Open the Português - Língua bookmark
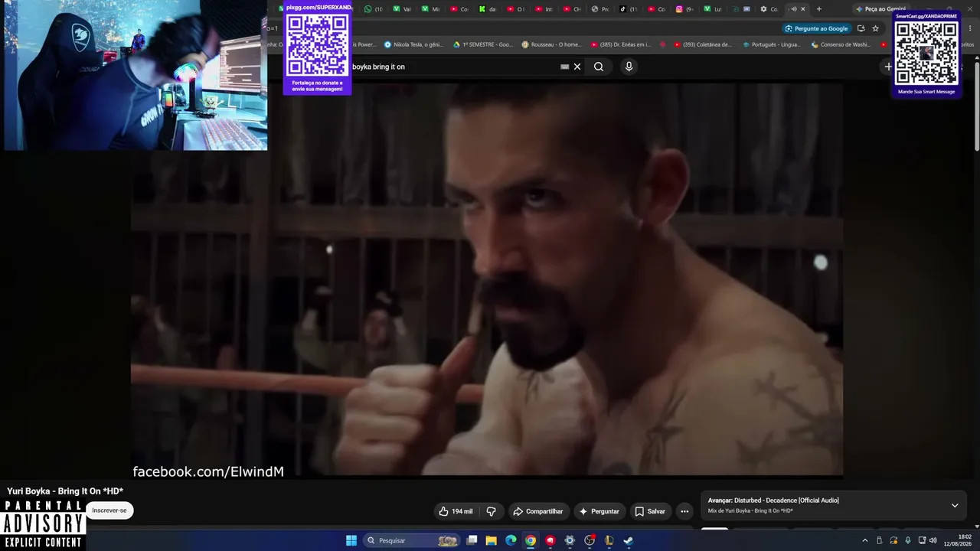The width and height of the screenshot is (980, 551). (x=772, y=44)
